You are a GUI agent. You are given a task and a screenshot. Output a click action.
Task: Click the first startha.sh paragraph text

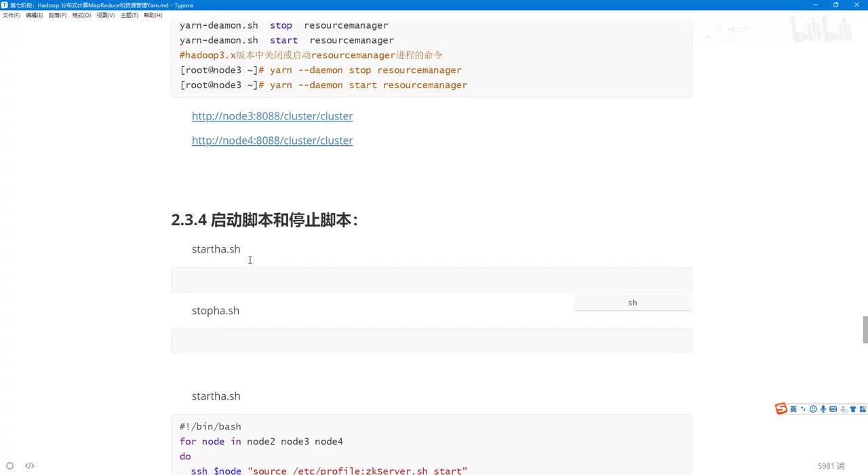216,249
